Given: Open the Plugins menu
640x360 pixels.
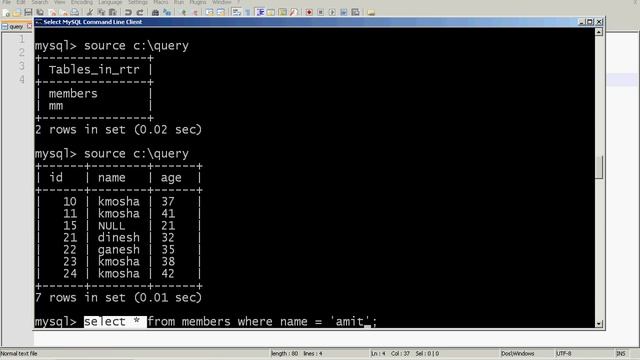Looking at the screenshot, I should tap(198, 2).
